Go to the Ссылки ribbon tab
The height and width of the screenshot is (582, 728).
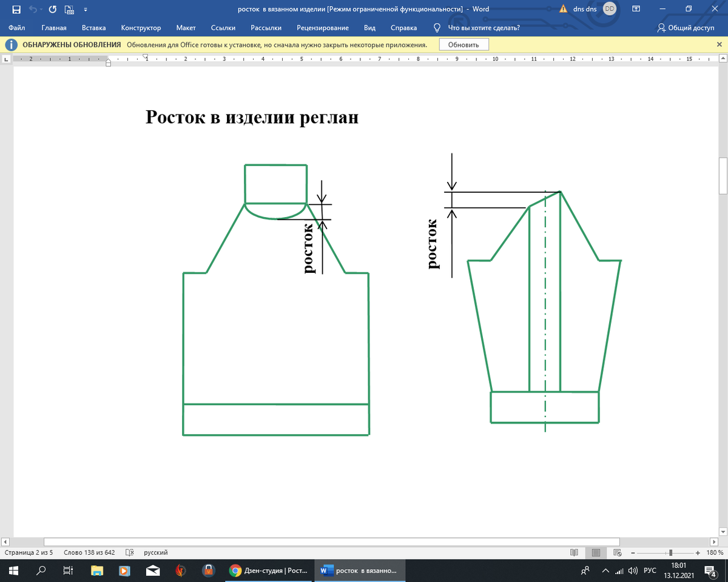point(223,28)
